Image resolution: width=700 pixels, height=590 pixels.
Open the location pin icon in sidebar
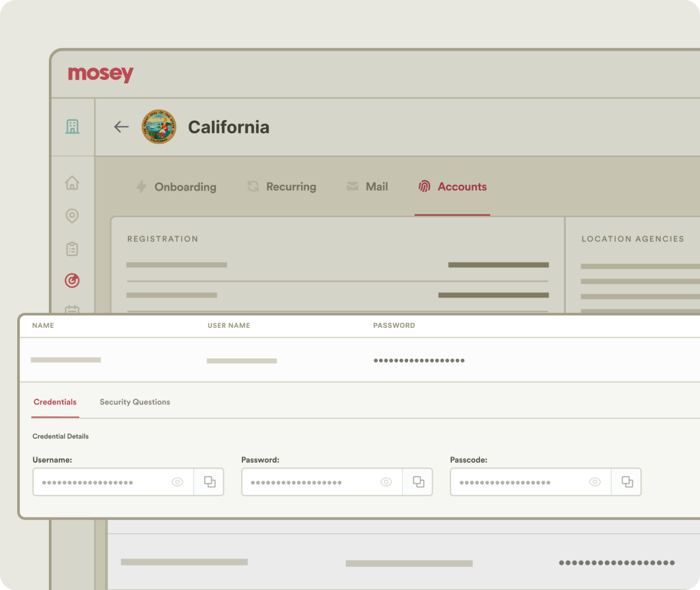[x=72, y=216]
